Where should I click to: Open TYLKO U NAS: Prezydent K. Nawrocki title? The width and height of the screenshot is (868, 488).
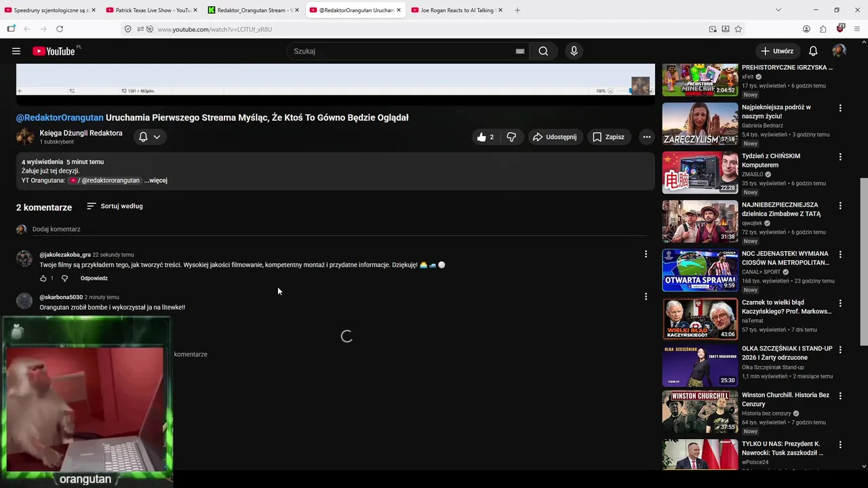click(x=783, y=448)
